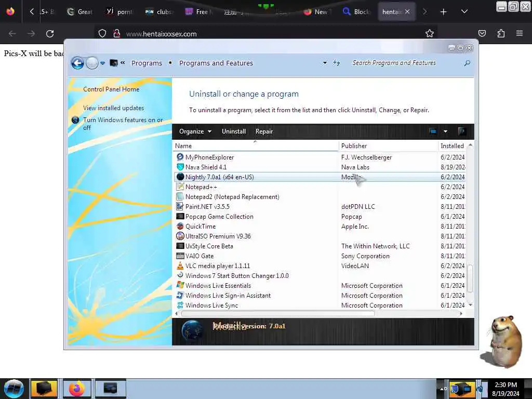Expand the view options dropdown arrow
This screenshot has height=399, width=532.
point(445,131)
